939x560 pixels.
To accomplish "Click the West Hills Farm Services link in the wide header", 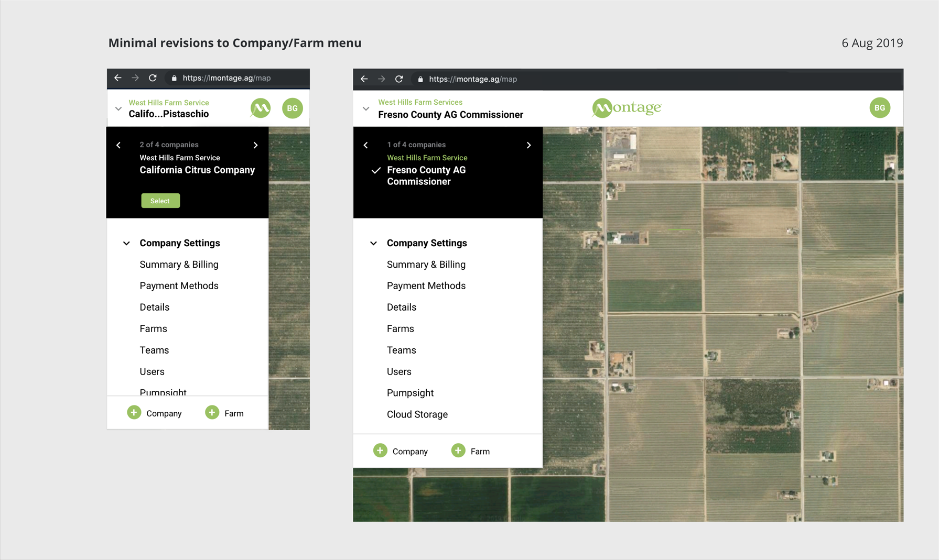I will (x=420, y=102).
